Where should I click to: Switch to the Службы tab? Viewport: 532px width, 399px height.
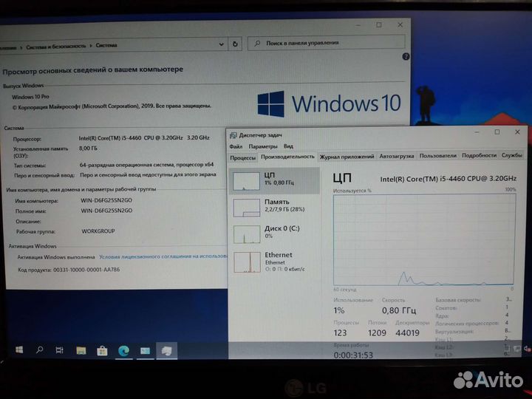pos(511,155)
